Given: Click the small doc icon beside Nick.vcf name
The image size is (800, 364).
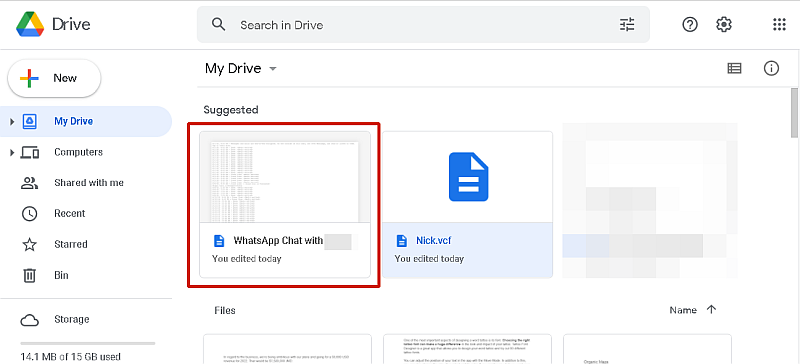Looking at the screenshot, I should 402,240.
